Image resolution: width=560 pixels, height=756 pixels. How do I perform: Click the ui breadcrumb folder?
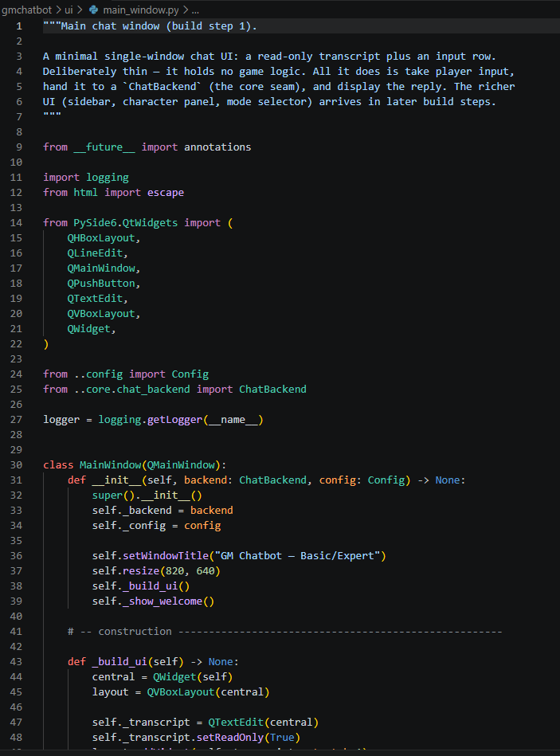point(69,10)
